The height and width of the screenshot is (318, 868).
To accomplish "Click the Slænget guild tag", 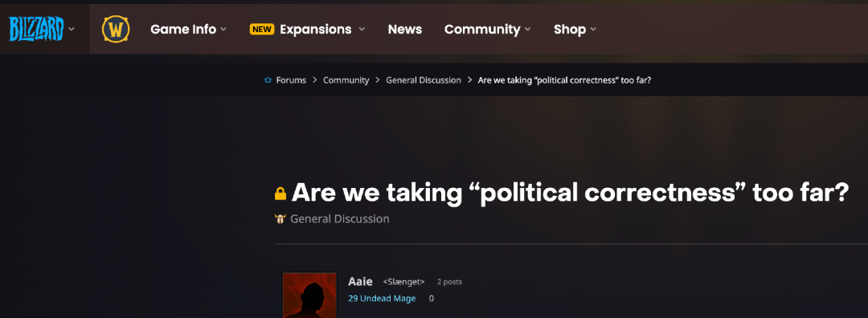I will point(404,282).
